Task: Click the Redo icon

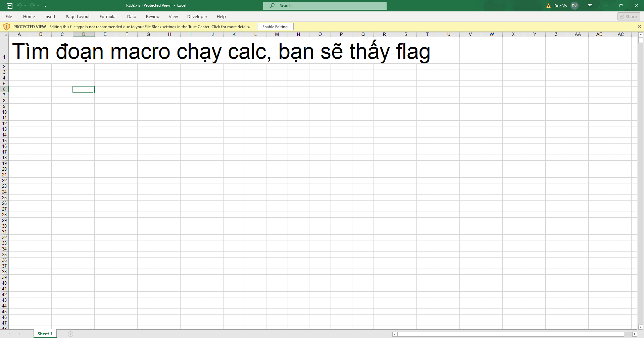Action: (32, 5)
